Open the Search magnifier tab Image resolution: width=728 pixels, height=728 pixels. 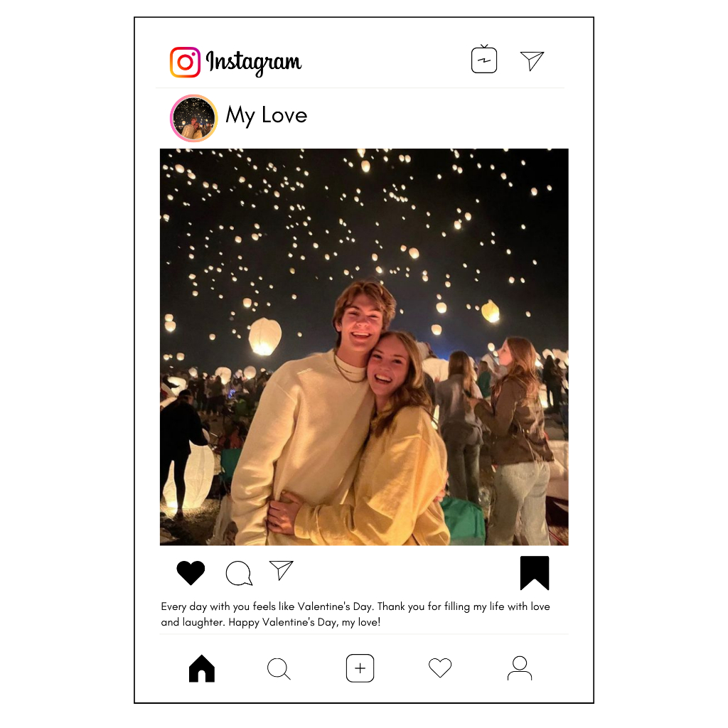[x=279, y=669]
